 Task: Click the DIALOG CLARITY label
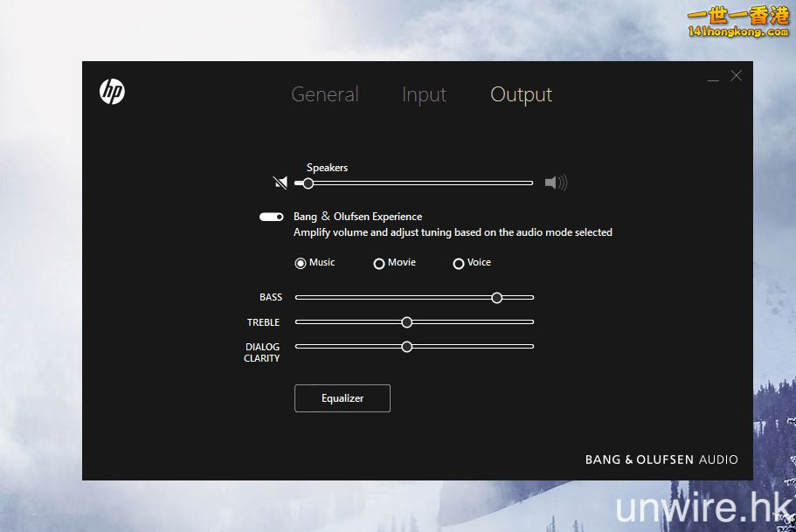point(262,352)
